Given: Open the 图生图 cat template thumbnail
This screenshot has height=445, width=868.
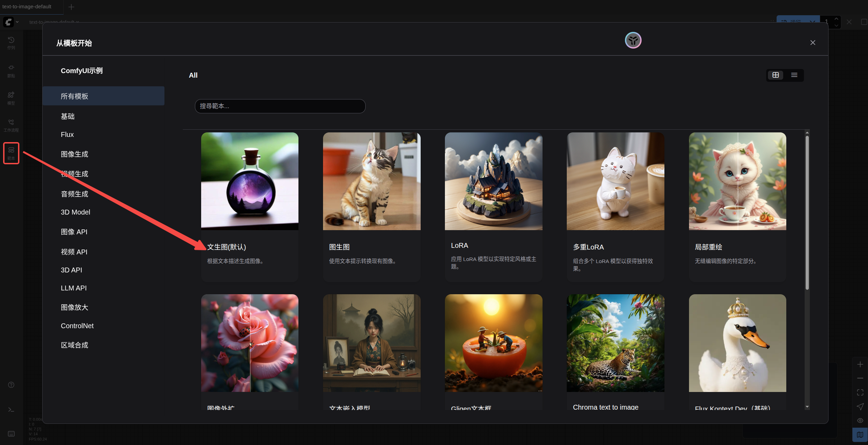Looking at the screenshot, I should pyautogui.click(x=372, y=181).
